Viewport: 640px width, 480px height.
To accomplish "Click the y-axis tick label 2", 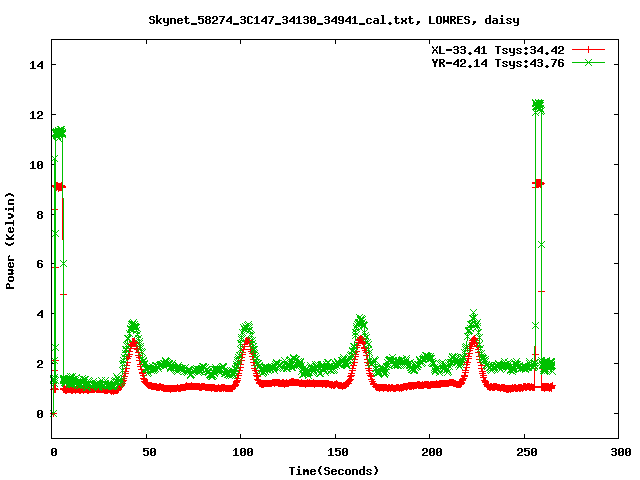I will click(x=40, y=364).
